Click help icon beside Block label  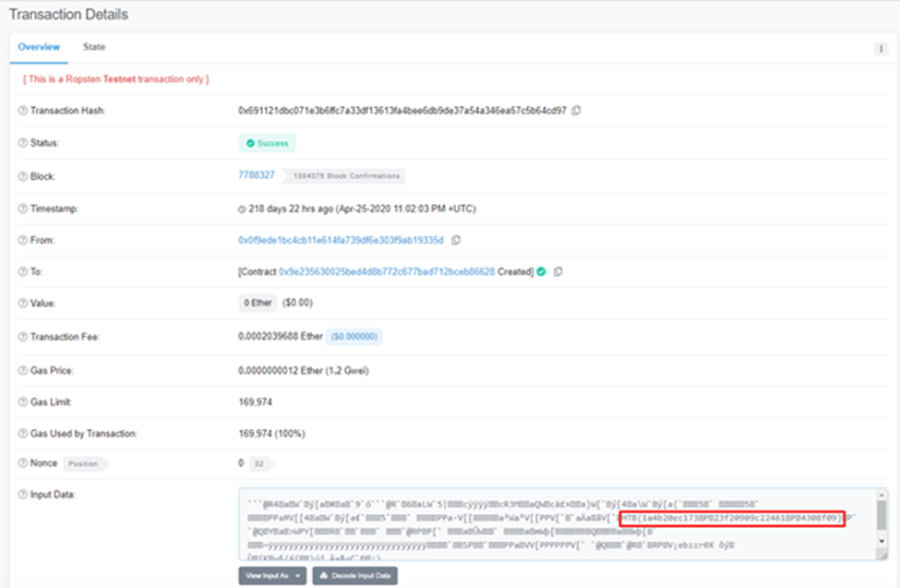[x=22, y=176]
